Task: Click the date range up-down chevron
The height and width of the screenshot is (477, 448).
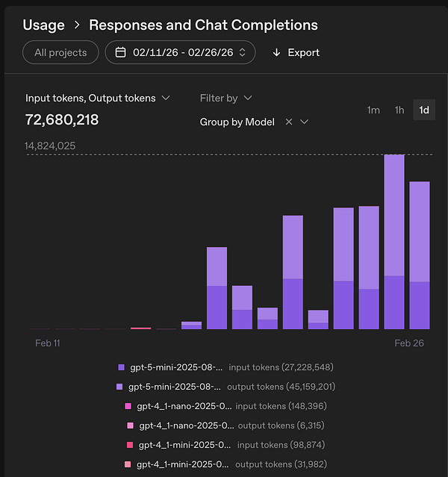Action: pyautogui.click(x=242, y=52)
